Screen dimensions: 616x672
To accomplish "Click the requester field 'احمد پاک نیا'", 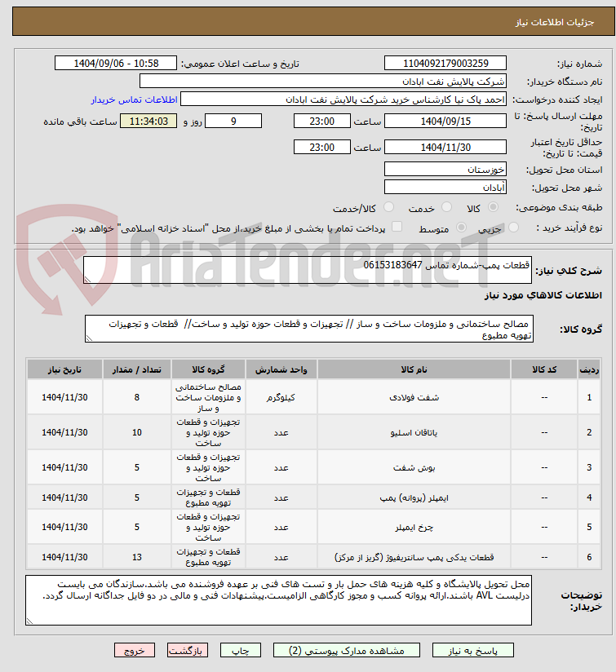I will [343, 99].
